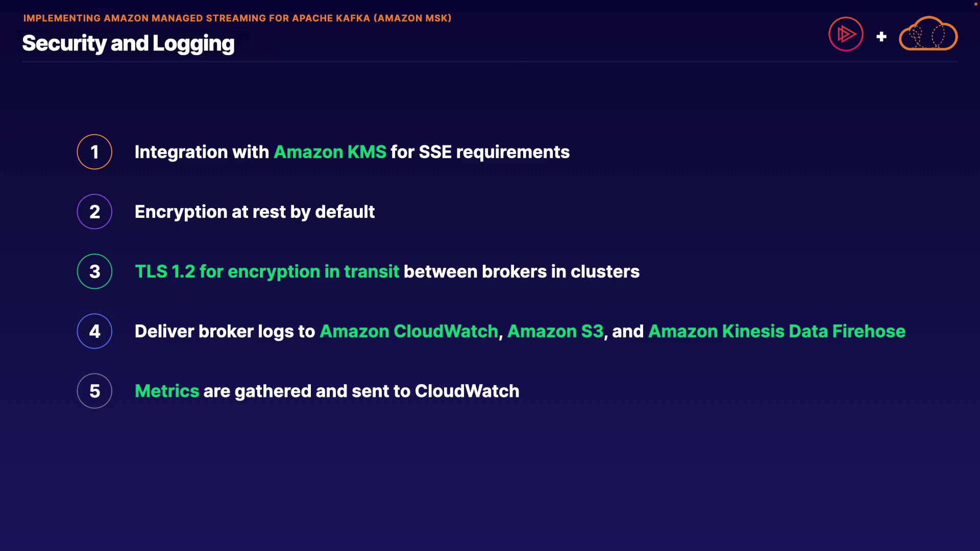Click the green Metrics word
The image size is (980, 551).
click(x=166, y=391)
